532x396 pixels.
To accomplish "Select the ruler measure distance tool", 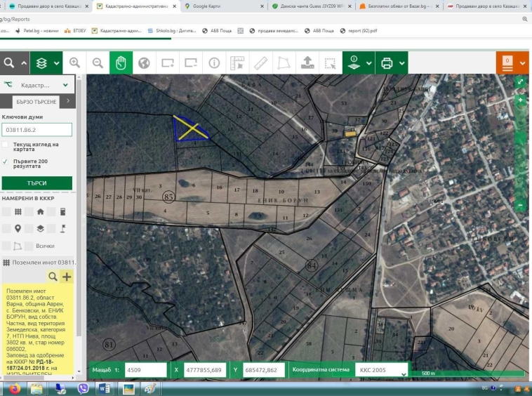I will (x=260, y=62).
